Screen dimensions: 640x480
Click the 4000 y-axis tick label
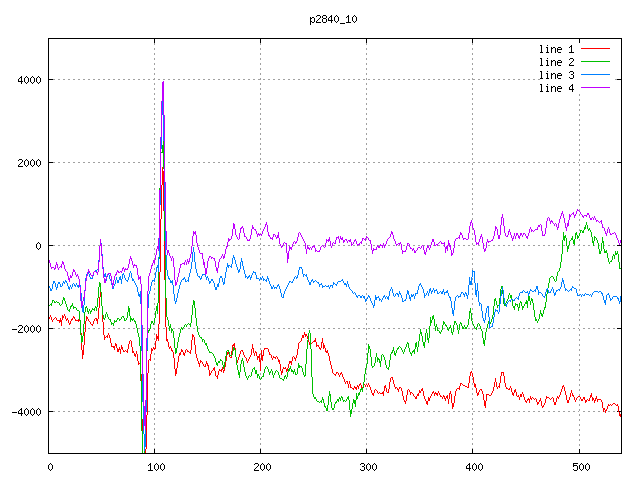(28, 79)
